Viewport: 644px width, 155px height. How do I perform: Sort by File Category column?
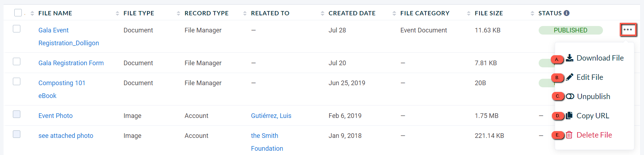394,13
